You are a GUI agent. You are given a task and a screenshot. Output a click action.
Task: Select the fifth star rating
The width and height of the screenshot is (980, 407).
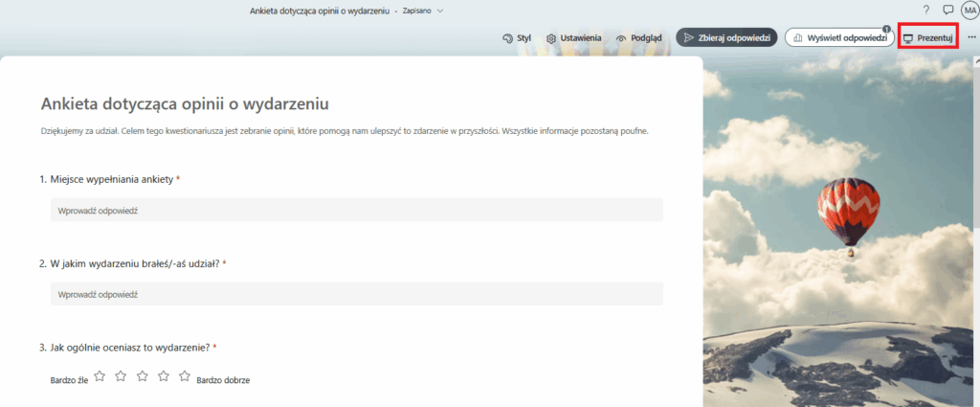185,376
